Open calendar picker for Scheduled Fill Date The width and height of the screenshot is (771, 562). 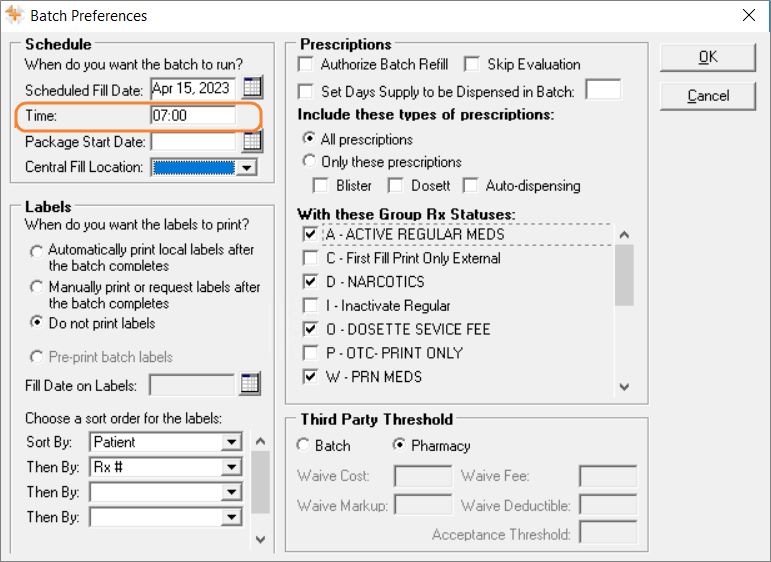[x=253, y=88]
